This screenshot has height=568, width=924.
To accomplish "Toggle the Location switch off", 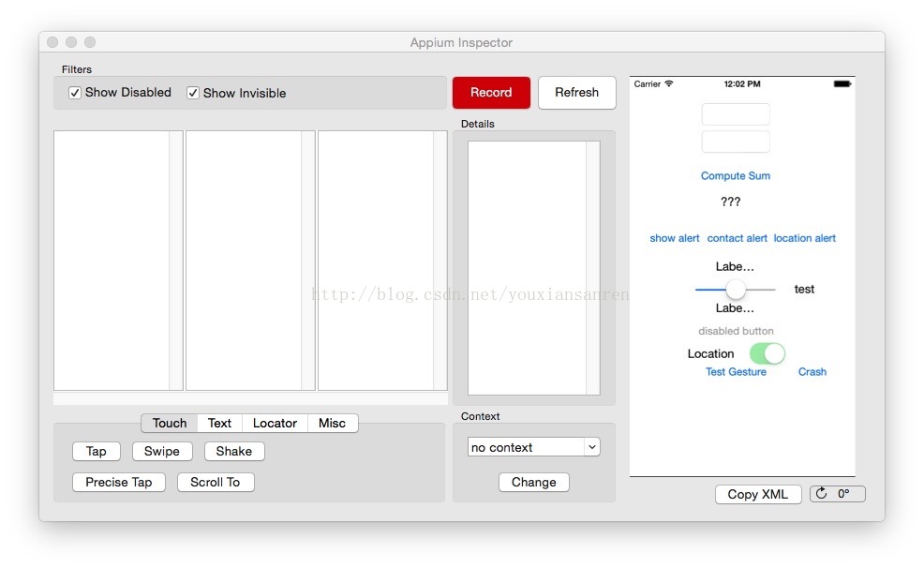I will click(x=768, y=353).
